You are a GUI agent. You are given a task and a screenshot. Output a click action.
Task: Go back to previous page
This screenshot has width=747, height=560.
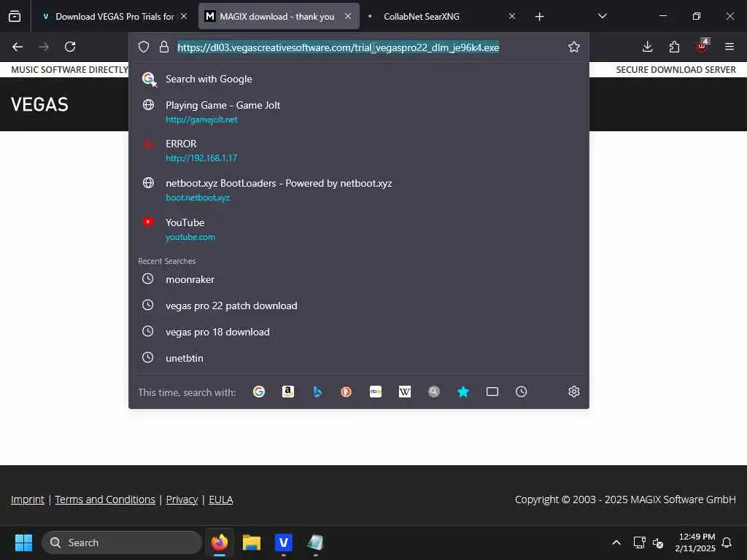18,47
